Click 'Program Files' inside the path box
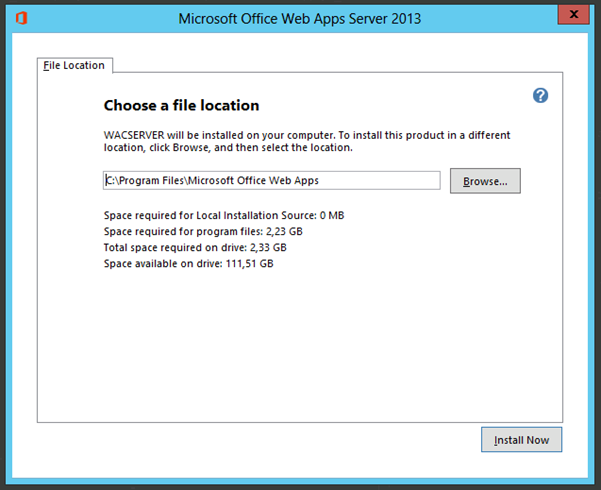This screenshot has width=601, height=490. [x=150, y=181]
